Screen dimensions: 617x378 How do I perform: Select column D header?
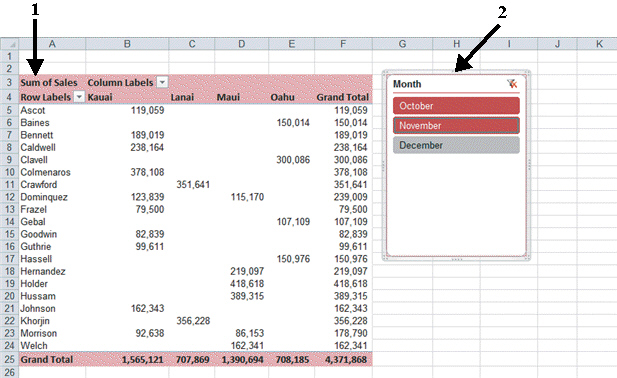[x=242, y=44]
